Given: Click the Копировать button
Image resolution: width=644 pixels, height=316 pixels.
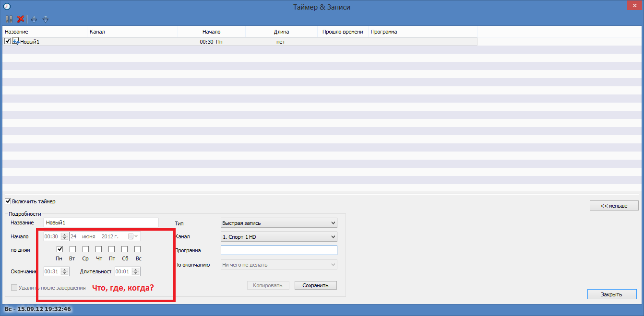Looking at the screenshot, I should point(268,285).
